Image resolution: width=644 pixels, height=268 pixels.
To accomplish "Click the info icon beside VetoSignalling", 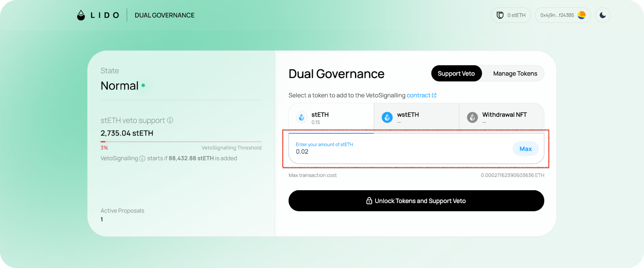I will [x=142, y=159].
